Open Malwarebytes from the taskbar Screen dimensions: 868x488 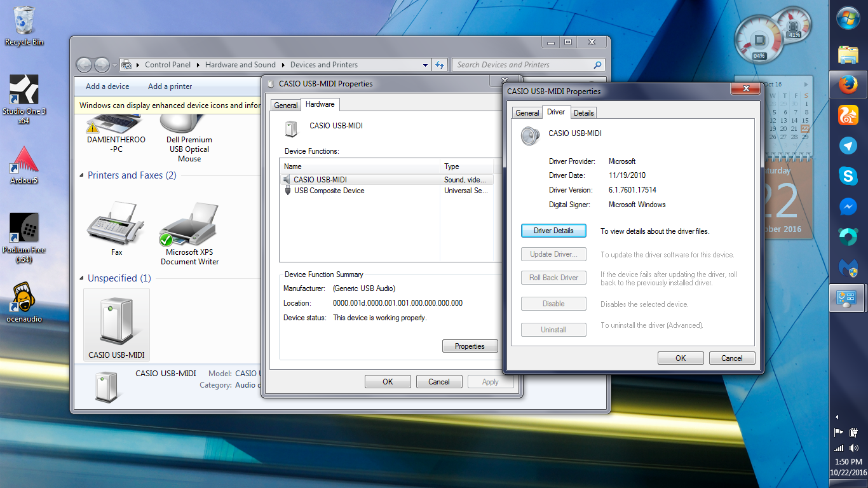[848, 268]
